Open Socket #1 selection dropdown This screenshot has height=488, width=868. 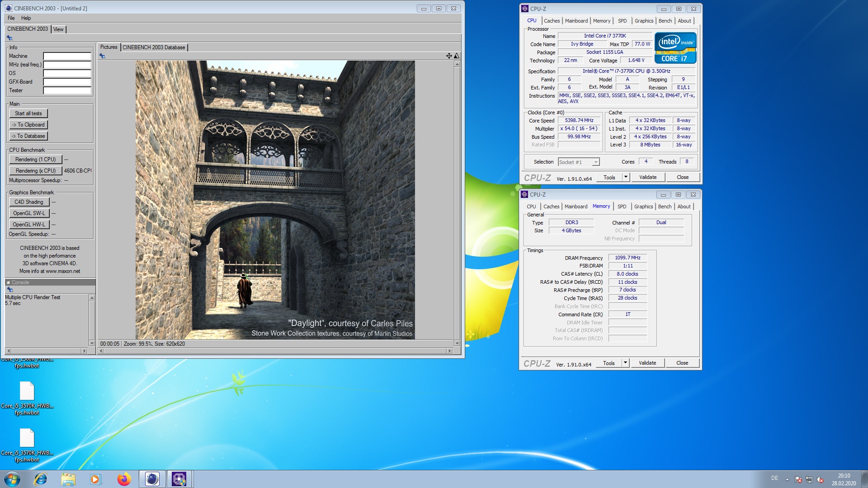click(x=579, y=162)
